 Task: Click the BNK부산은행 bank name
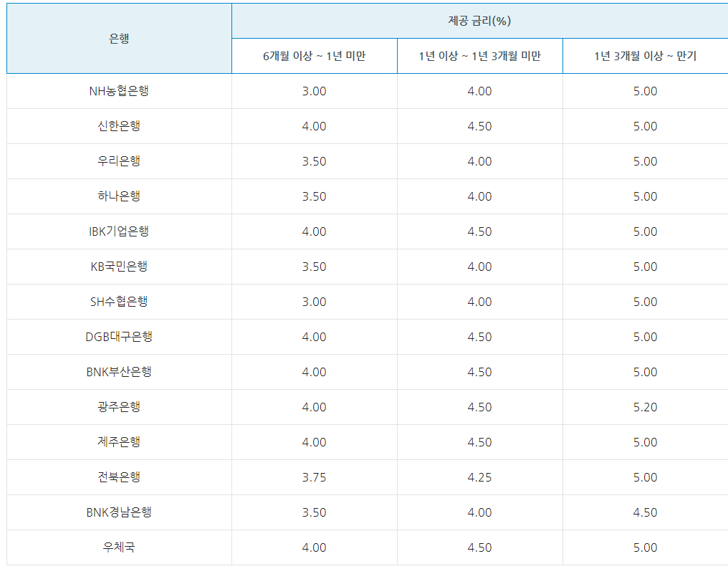click(119, 372)
